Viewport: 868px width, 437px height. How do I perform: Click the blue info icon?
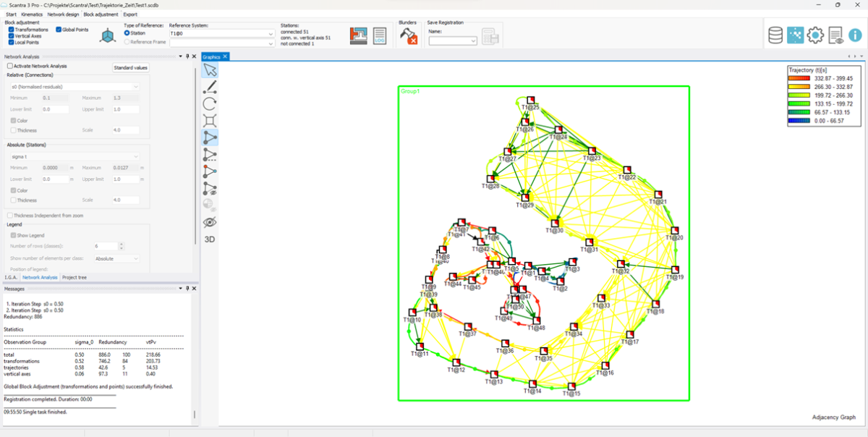point(855,35)
